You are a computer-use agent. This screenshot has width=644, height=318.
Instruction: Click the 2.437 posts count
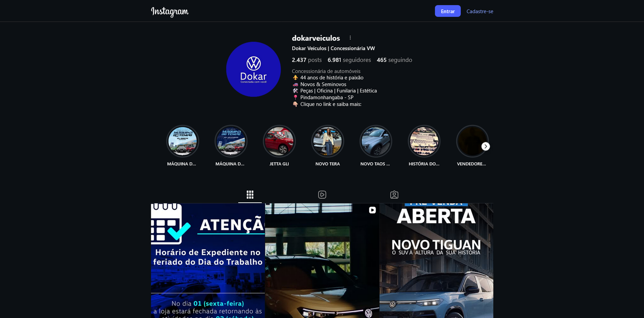307,60
